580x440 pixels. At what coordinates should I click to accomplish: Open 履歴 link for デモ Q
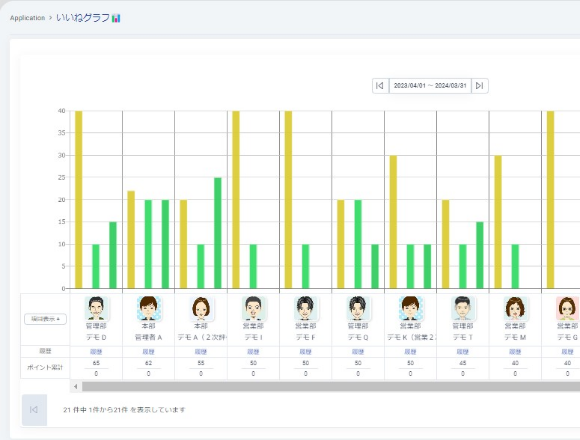(x=358, y=352)
